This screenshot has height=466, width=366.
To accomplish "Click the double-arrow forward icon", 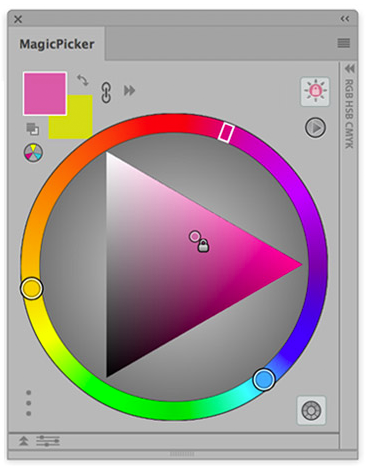I will coord(130,90).
